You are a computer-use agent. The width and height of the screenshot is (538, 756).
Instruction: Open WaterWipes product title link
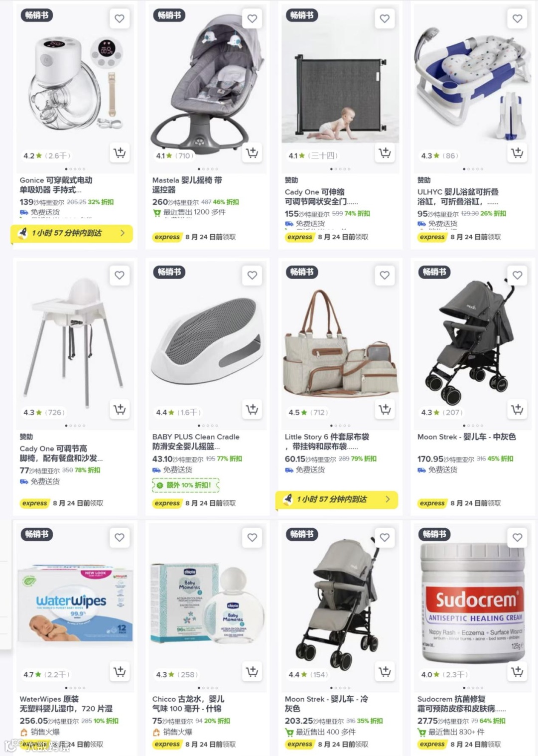point(66,704)
